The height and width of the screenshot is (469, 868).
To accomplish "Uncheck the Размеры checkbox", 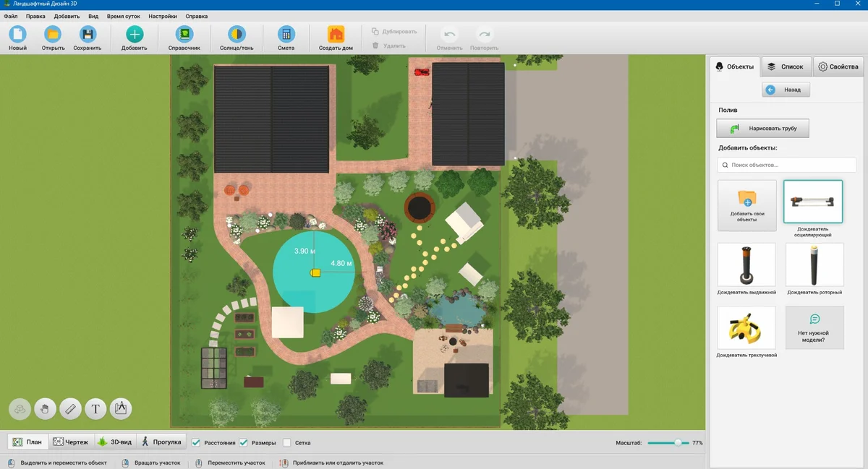I will 244,442.
